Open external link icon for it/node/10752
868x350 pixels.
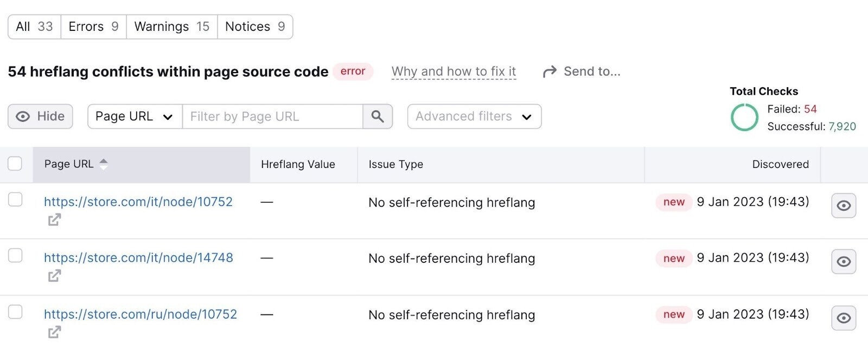click(54, 219)
